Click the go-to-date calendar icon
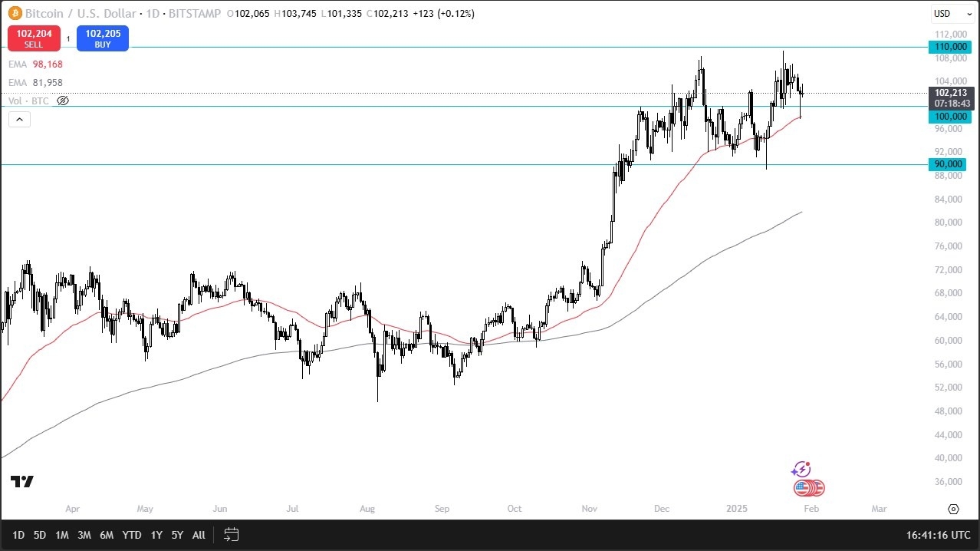 (231, 535)
